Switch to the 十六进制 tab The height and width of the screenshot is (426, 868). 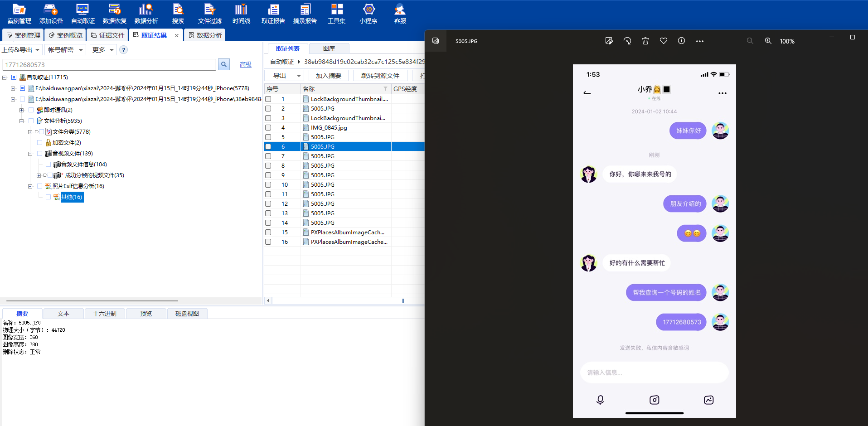pos(105,314)
